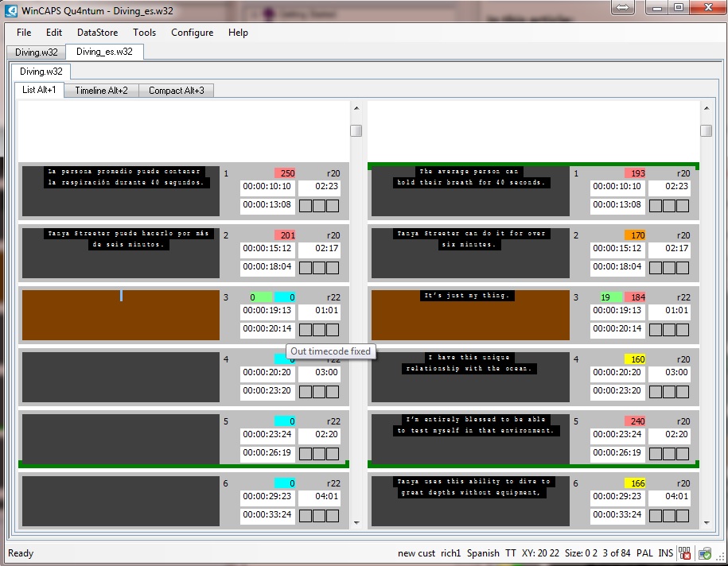This screenshot has width=728, height=566.
Task: Click the down arrow of the English pane scrollbar
Action: point(707,523)
